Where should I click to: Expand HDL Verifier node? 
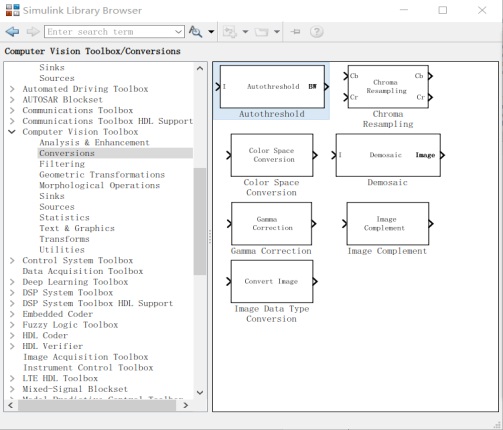click(12, 346)
